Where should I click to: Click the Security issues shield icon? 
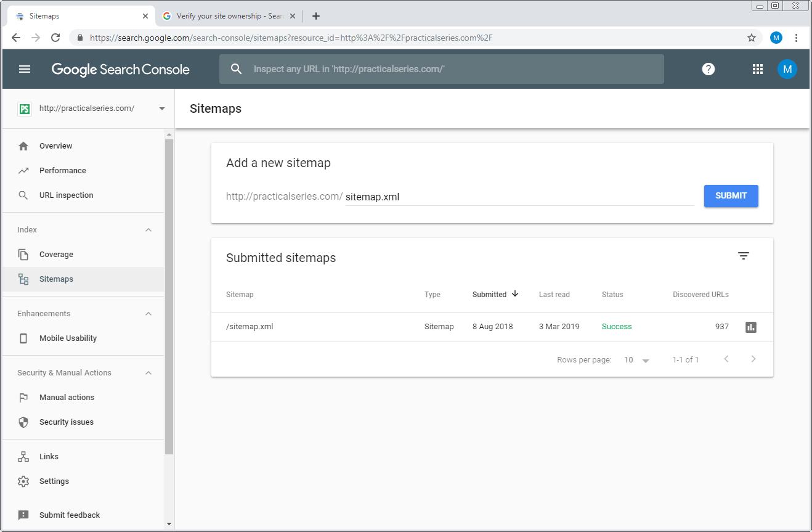click(23, 422)
